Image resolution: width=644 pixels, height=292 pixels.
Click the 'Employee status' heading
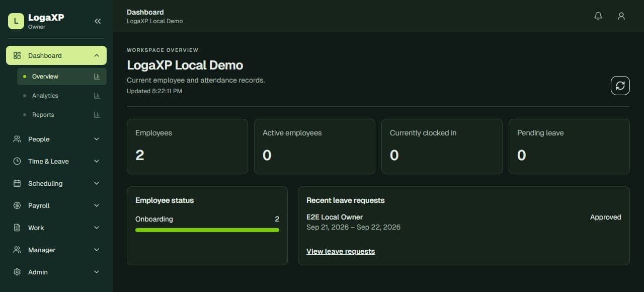[x=165, y=200]
